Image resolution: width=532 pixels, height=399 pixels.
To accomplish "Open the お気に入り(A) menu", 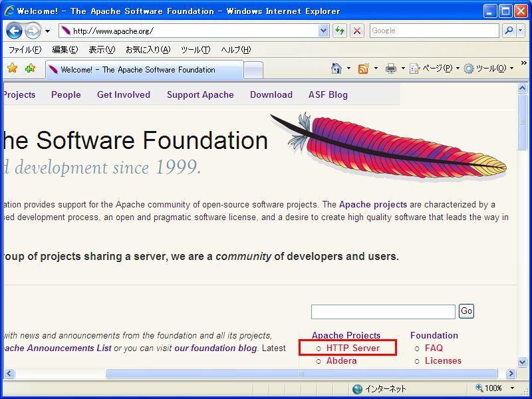I will tap(148, 50).
